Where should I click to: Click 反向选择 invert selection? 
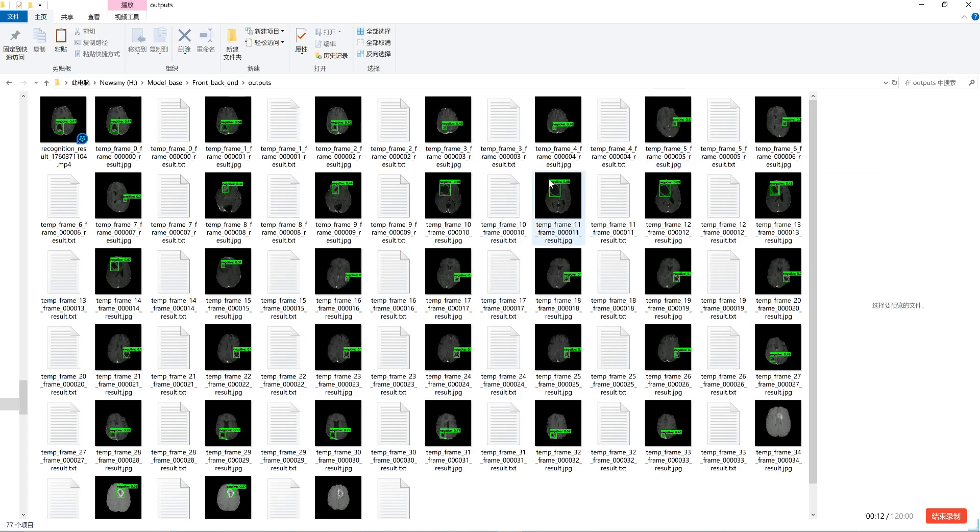coord(374,54)
